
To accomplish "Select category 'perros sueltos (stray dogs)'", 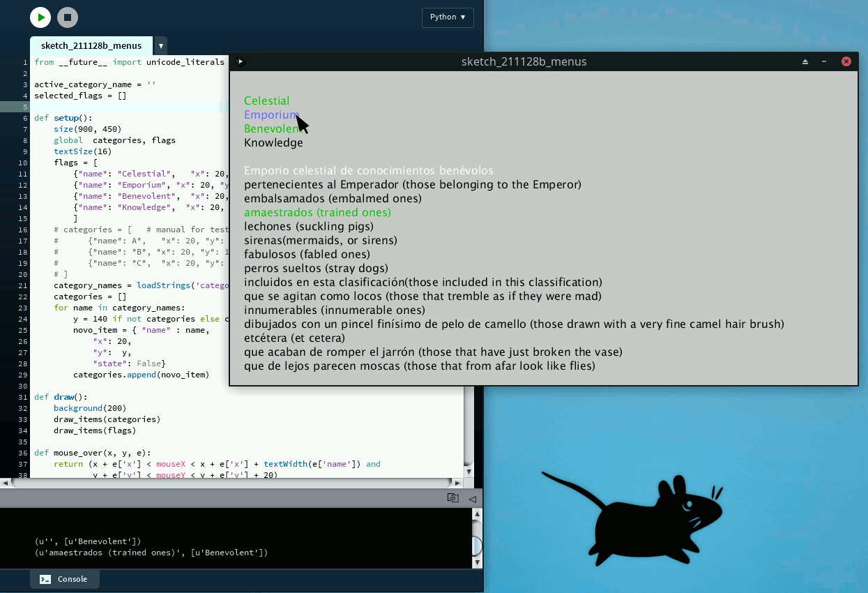I will pyautogui.click(x=316, y=269).
